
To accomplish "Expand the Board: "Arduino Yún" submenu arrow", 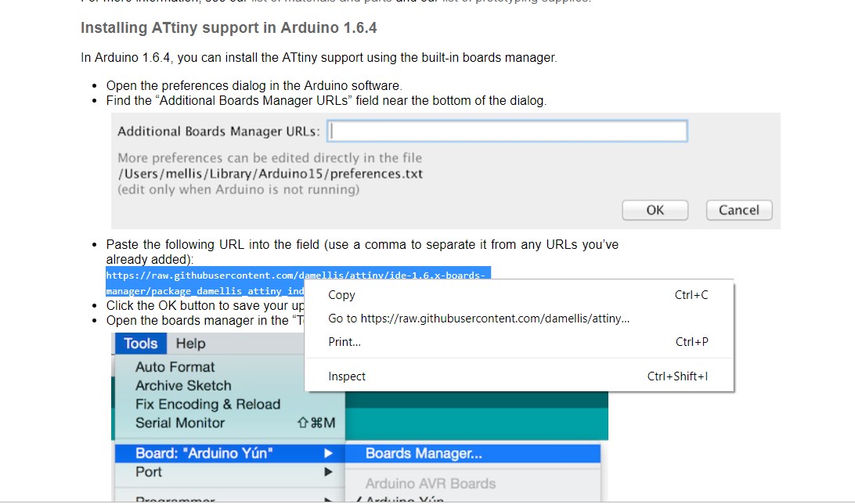I will pyautogui.click(x=329, y=453).
